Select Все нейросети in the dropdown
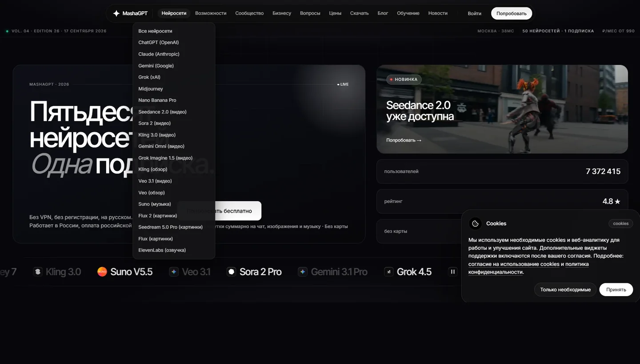This screenshot has width=640, height=364. tap(174, 31)
